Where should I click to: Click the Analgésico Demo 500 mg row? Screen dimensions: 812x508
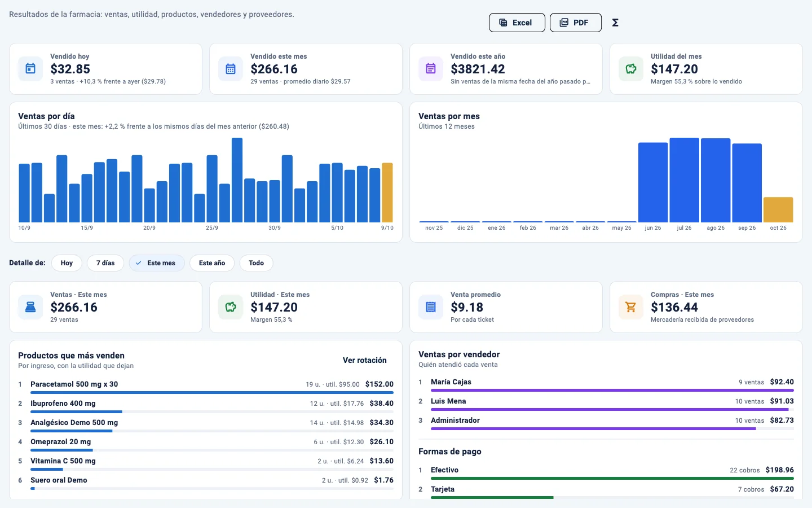pyautogui.click(x=206, y=425)
